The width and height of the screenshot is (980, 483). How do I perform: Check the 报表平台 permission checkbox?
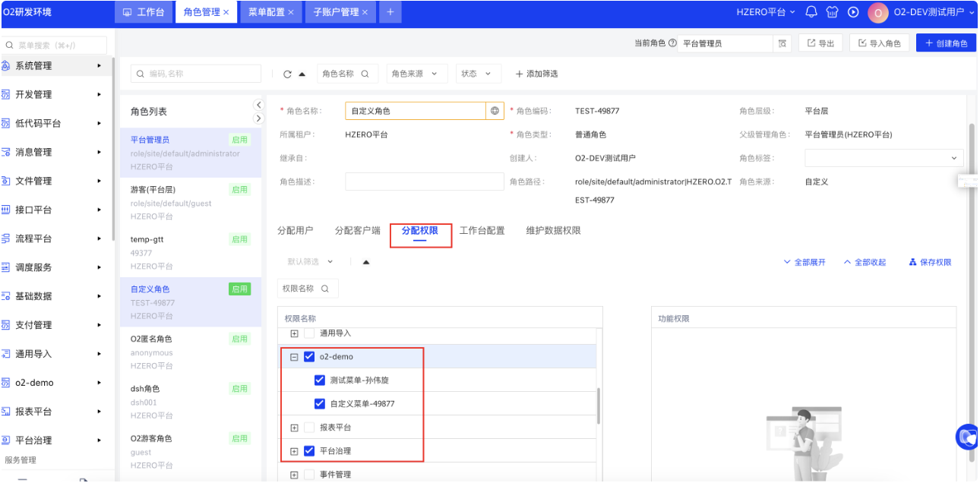pyautogui.click(x=309, y=428)
